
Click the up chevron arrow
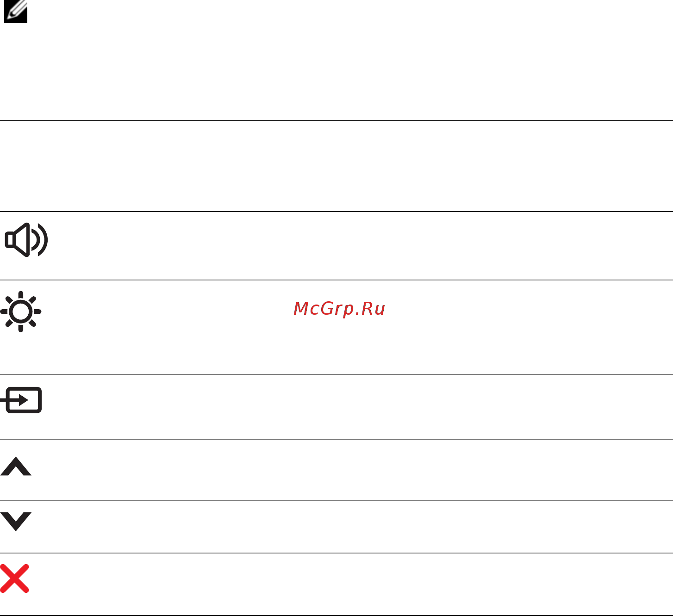(16, 467)
